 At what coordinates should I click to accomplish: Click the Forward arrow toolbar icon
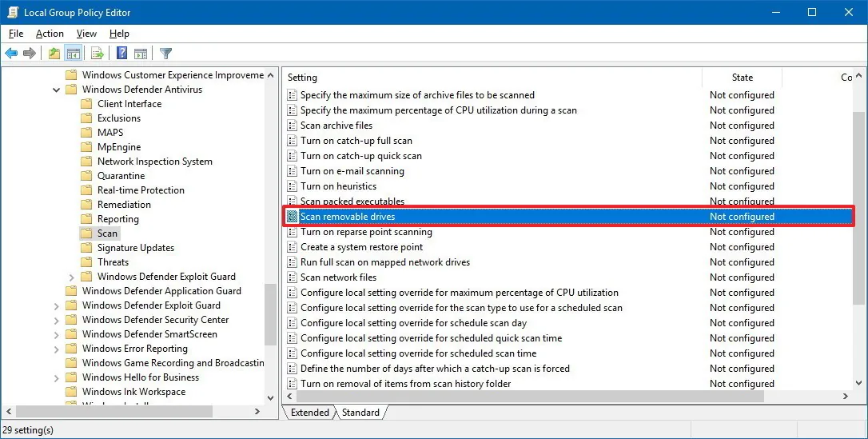click(30, 53)
